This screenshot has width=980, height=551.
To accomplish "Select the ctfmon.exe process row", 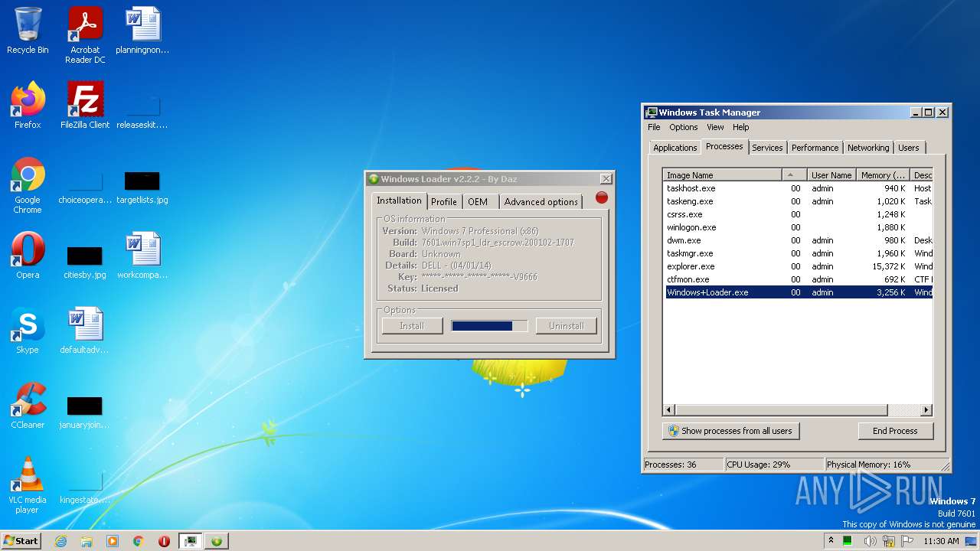I will pyautogui.click(x=799, y=279).
